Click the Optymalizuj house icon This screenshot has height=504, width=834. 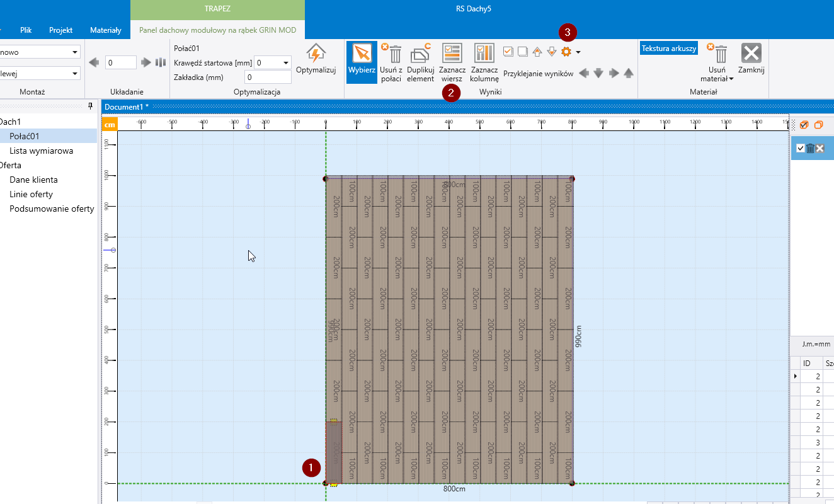coord(316,53)
